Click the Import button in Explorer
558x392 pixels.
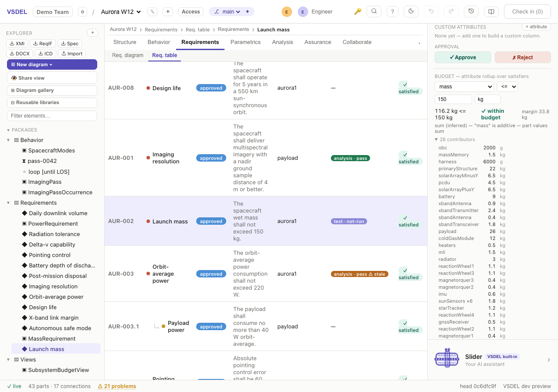tap(72, 54)
